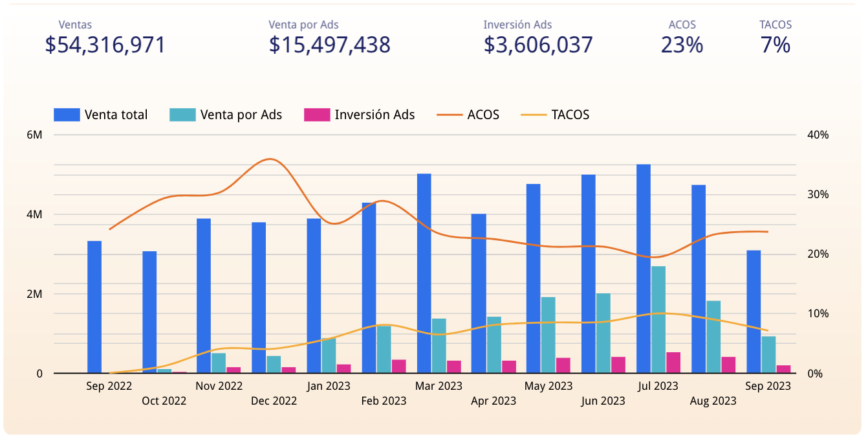Click the Ventas value $54,316,971
Screen dimensions: 868x439
[105, 45]
